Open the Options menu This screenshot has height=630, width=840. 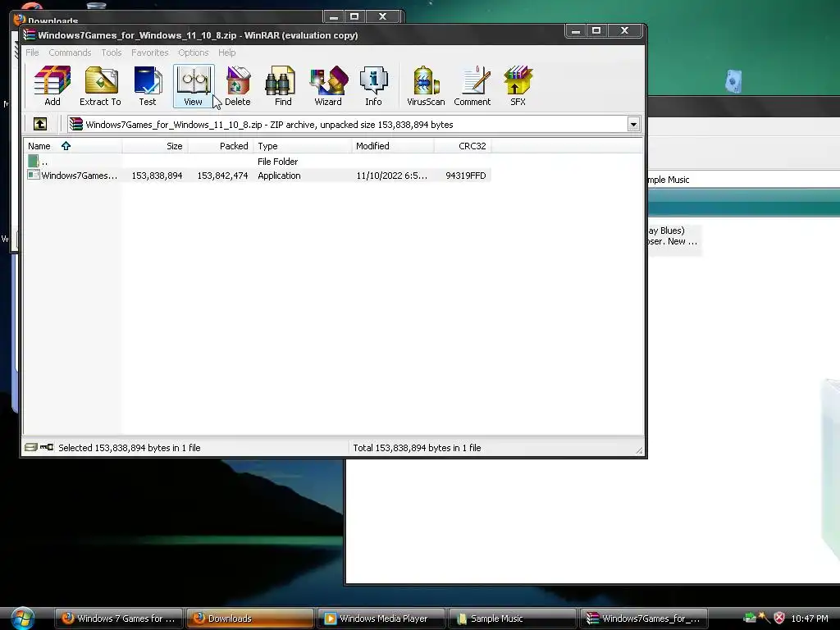pos(194,52)
